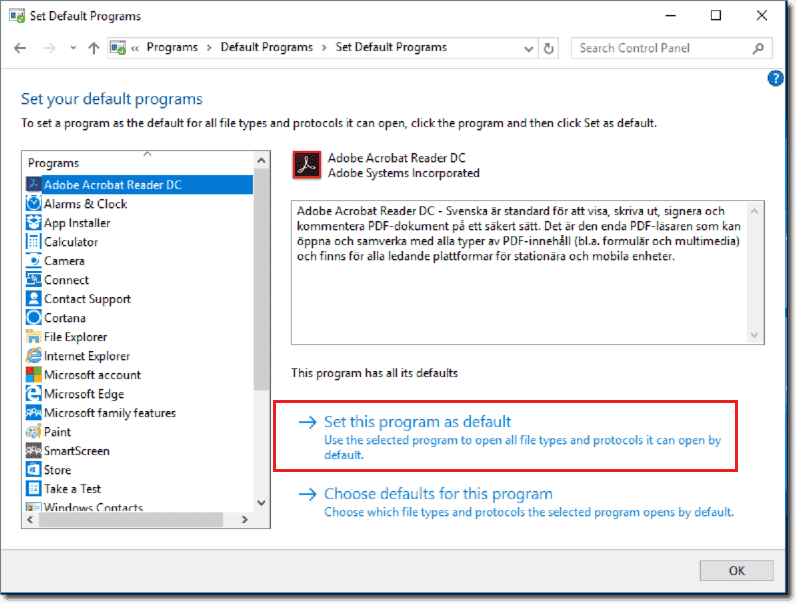Select Microsoft account in the list
The width and height of the screenshot is (796, 603).
tap(92, 375)
